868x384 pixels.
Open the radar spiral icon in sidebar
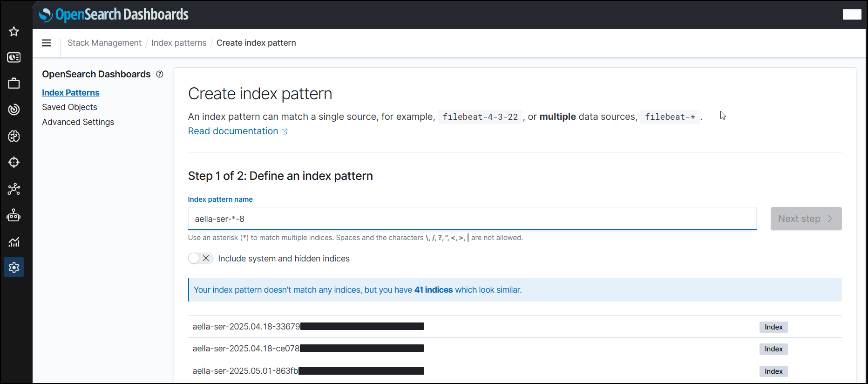click(14, 110)
